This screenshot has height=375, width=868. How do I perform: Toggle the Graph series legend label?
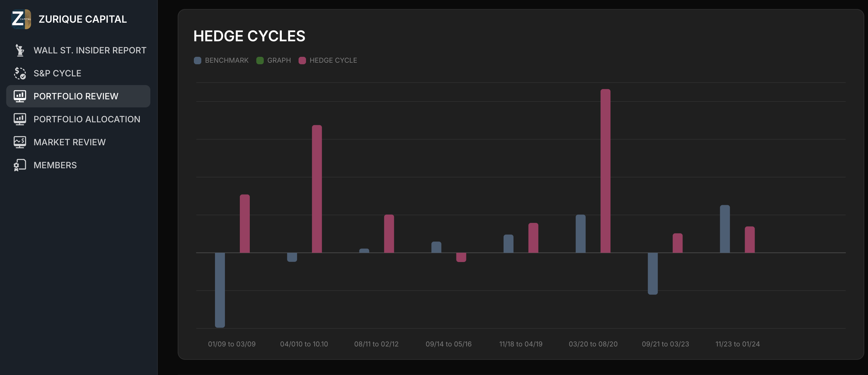(279, 60)
